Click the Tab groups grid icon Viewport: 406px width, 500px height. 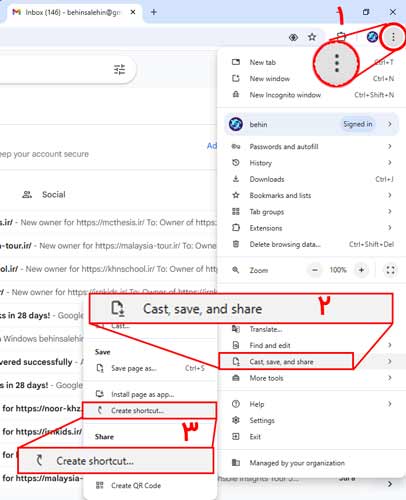tap(236, 211)
